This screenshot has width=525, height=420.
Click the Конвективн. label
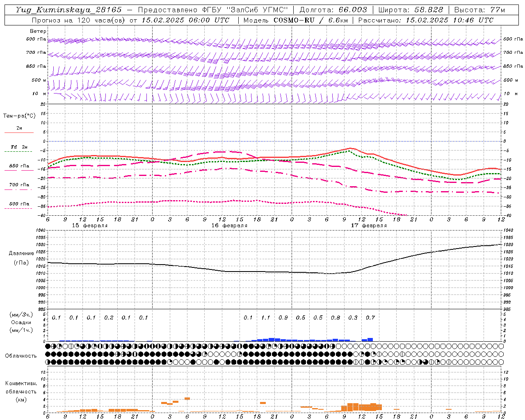point(21,383)
